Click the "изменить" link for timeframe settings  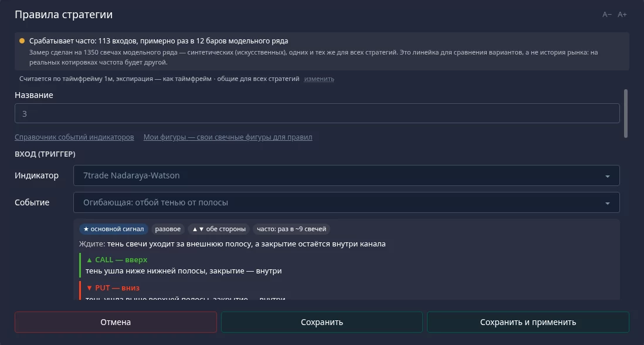(319, 79)
